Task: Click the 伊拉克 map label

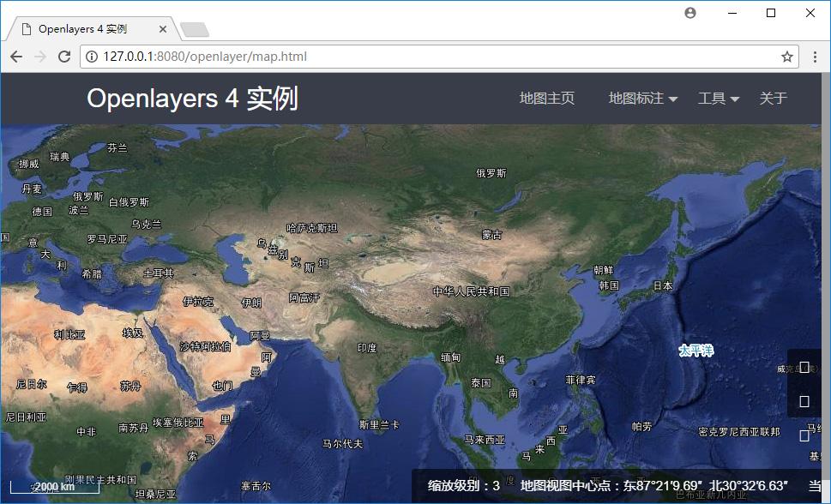Action: pyautogui.click(x=198, y=302)
